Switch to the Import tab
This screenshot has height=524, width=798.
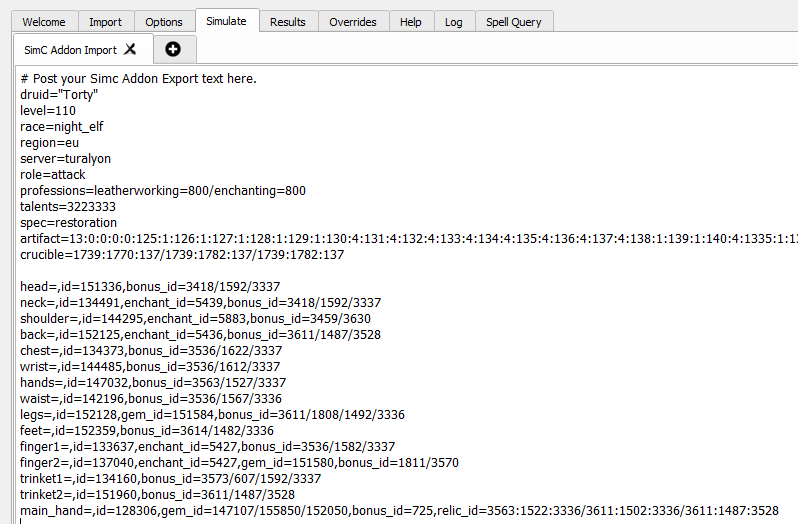pyautogui.click(x=105, y=22)
